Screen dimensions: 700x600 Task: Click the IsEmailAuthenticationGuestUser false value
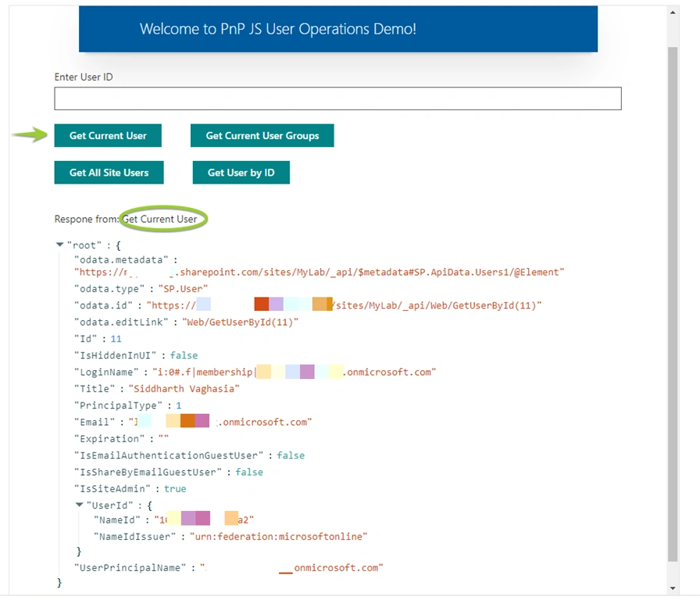pos(291,455)
